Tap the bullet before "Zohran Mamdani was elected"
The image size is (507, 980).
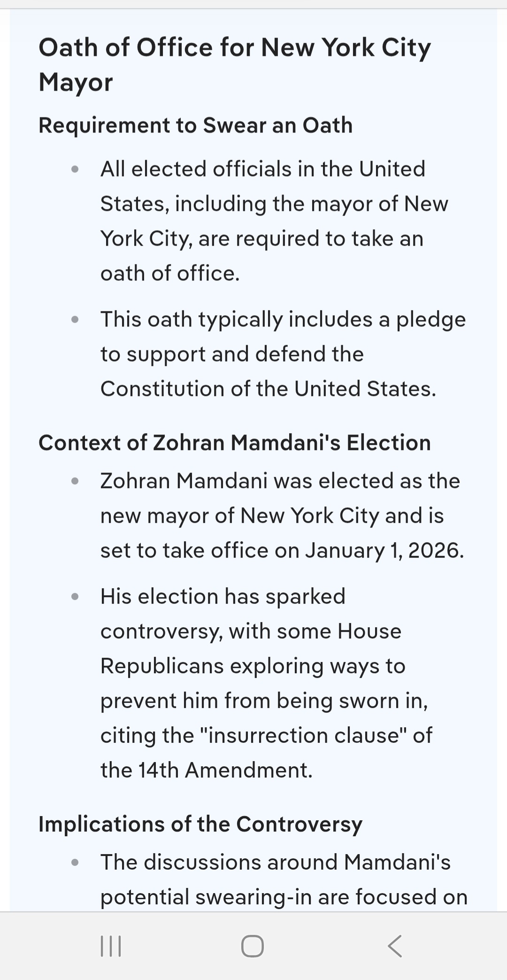pyautogui.click(x=75, y=481)
